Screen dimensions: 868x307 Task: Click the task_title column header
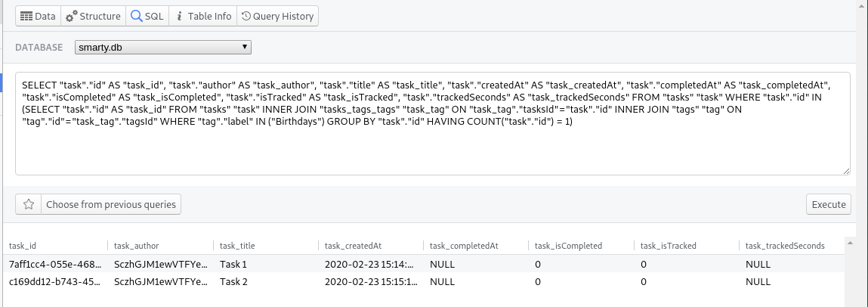tap(266, 246)
